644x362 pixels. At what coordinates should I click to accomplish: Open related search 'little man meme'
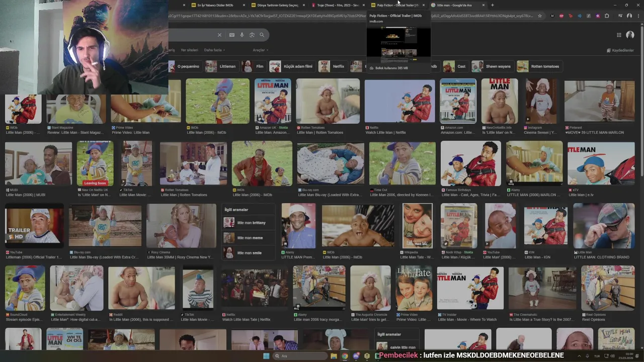pos(249,238)
